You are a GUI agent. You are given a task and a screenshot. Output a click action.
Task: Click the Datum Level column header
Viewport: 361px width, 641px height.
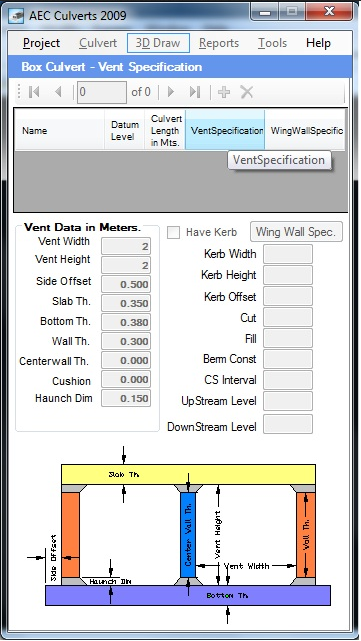coord(124,130)
